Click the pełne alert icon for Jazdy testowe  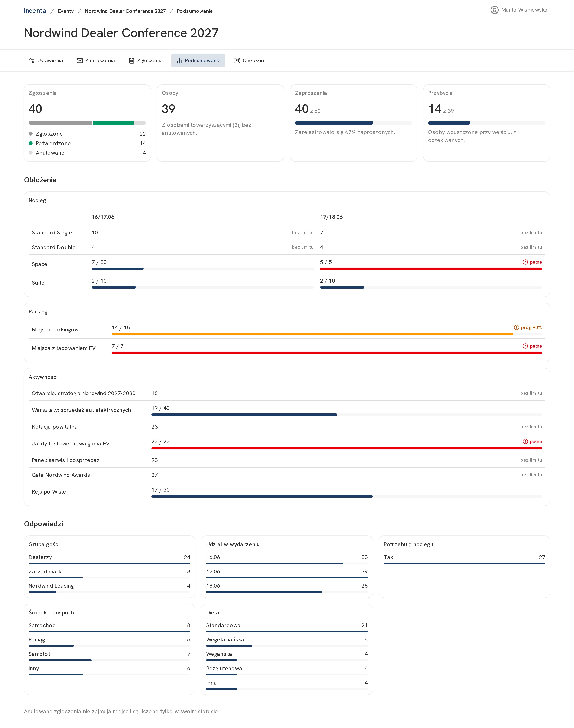tap(525, 441)
